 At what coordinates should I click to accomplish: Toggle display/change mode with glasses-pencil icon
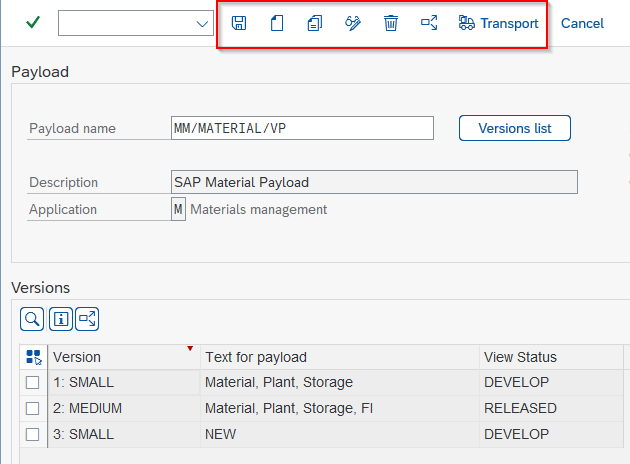(353, 23)
